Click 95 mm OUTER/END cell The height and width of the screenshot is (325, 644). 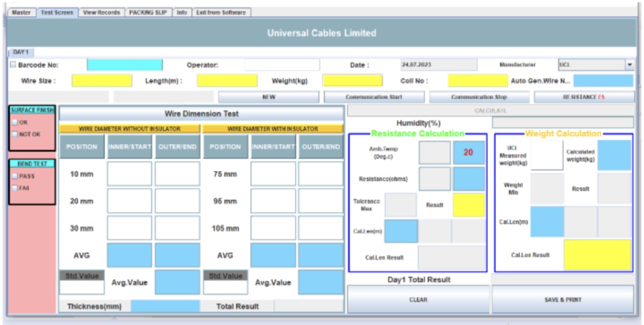click(x=321, y=202)
